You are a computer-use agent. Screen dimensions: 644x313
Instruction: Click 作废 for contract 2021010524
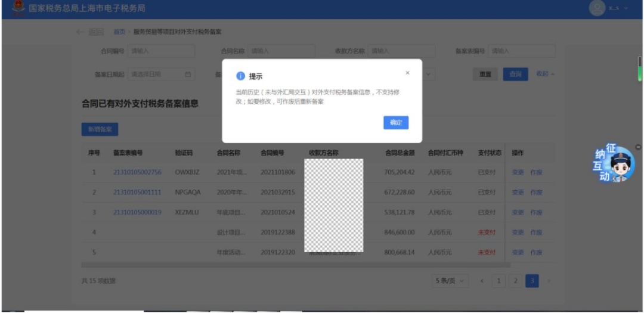click(537, 212)
